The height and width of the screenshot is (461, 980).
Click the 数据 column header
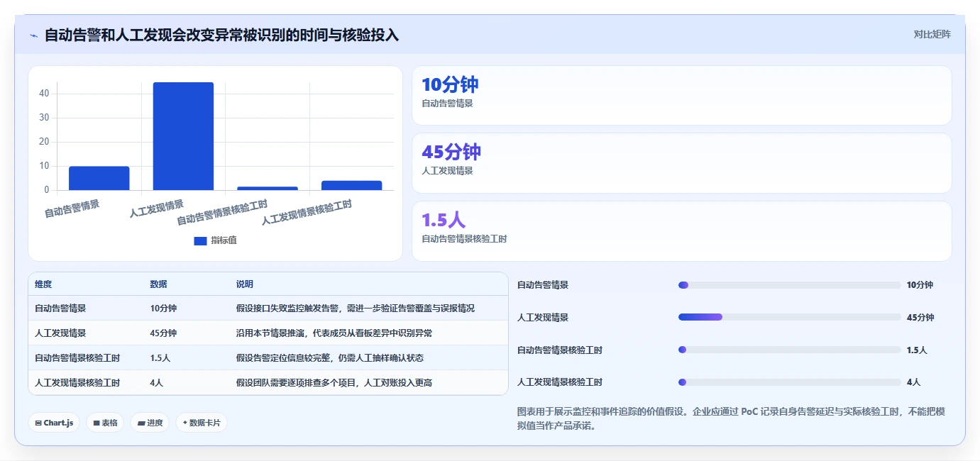(x=158, y=284)
